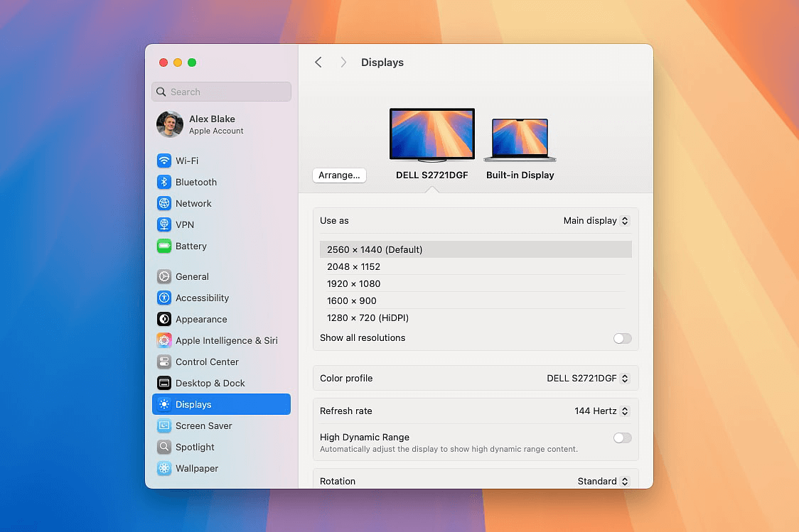Image resolution: width=799 pixels, height=532 pixels.
Task: Select 2560 × 1440 (Default) resolution
Action: click(x=476, y=249)
